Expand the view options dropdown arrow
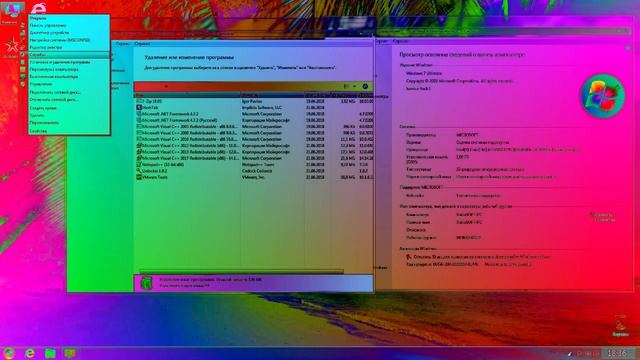 354,86
